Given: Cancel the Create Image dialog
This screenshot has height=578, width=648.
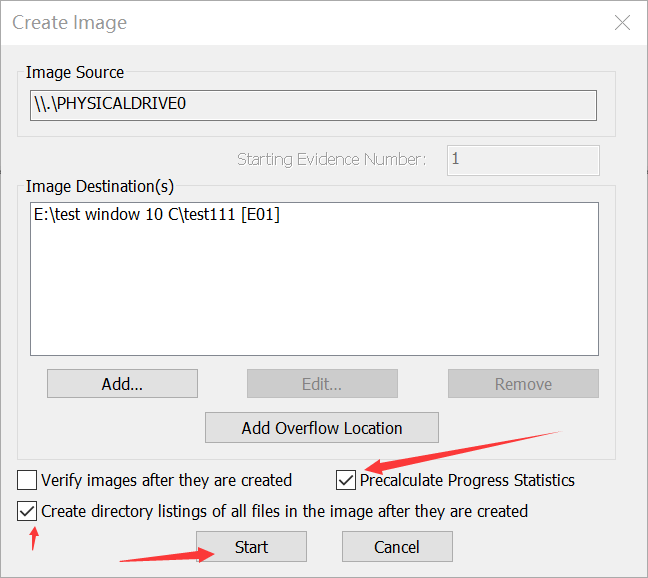Looking at the screenshot, I should click(x=397, y=547).
